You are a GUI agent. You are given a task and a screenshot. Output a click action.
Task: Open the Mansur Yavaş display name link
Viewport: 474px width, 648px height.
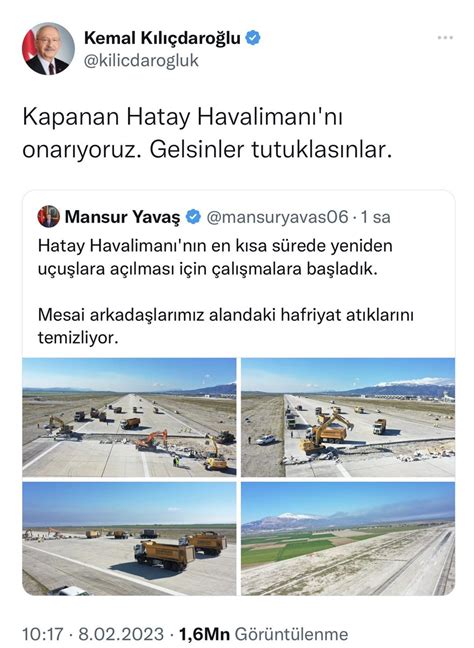point(122,217)
